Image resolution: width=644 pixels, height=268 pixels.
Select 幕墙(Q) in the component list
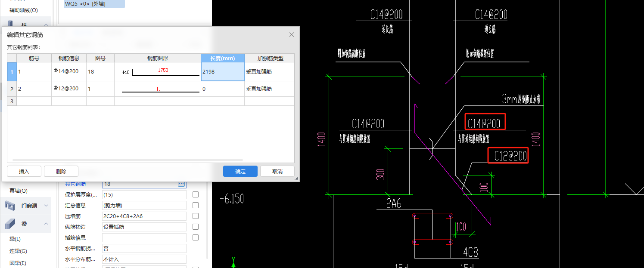point(19,191)
